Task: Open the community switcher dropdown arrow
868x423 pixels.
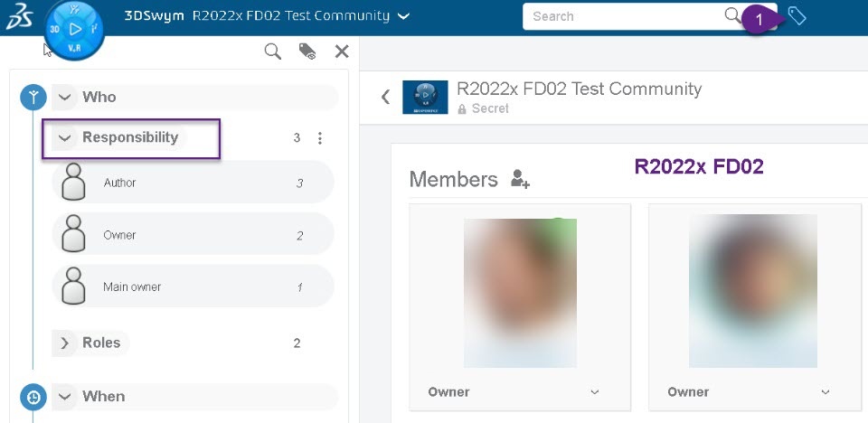Action: [403, 16]
